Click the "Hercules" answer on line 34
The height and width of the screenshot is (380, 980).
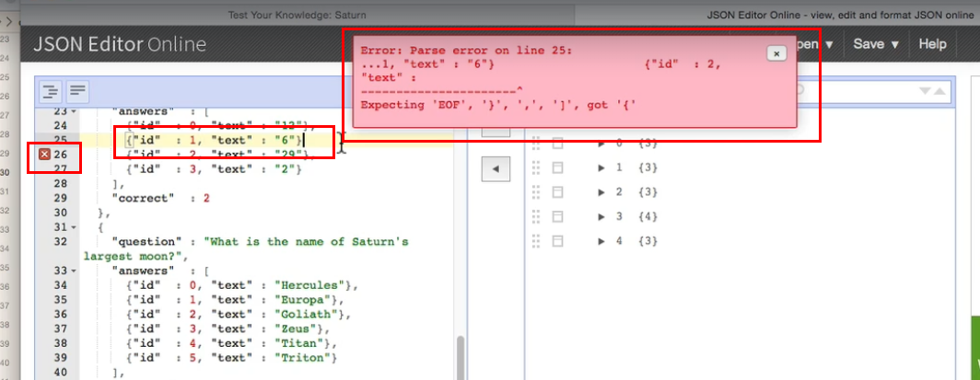[x=310, y=286]
